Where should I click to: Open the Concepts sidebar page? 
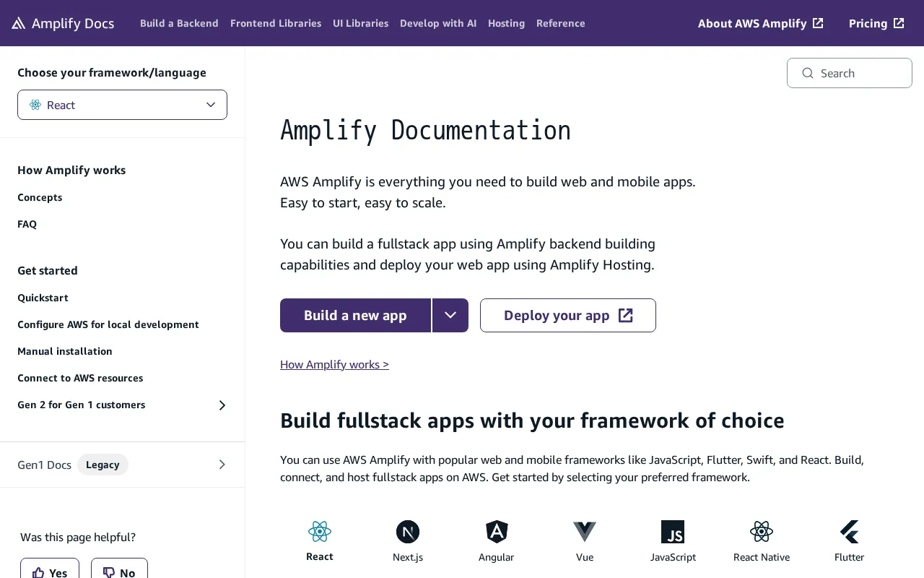(x=40, y=197)
